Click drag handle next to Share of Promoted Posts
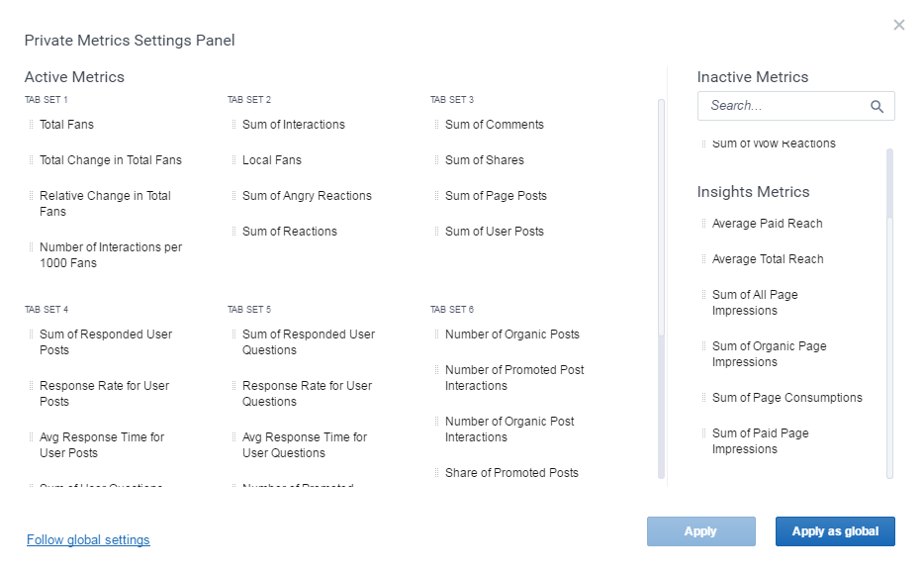Viewport: 924px width, 574px height. (x=436, y=473)
